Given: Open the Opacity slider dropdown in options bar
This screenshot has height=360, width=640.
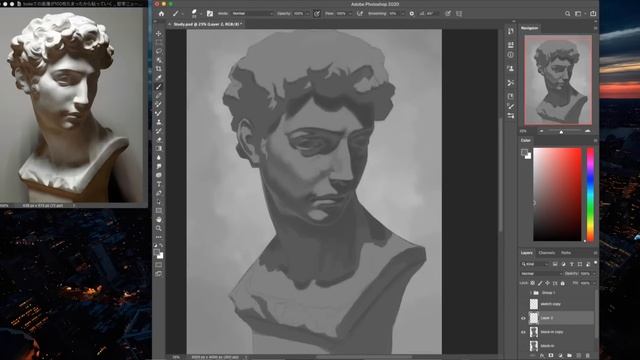Looking at the screenshot, I should (x=307, y=13).
